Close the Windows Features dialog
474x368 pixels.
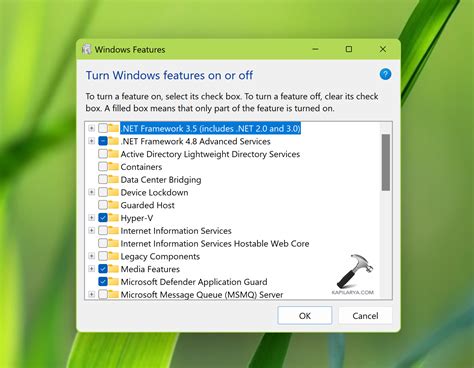[x=383, y=49]
